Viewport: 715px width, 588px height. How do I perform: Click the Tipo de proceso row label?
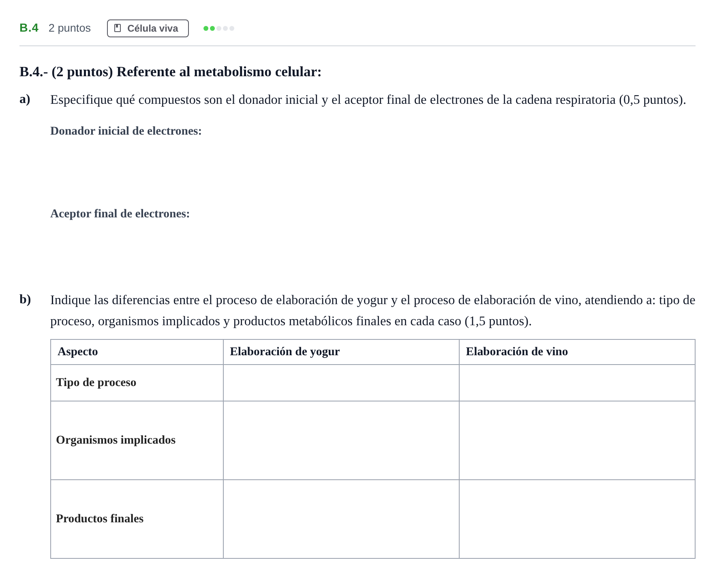click(96, 382)
